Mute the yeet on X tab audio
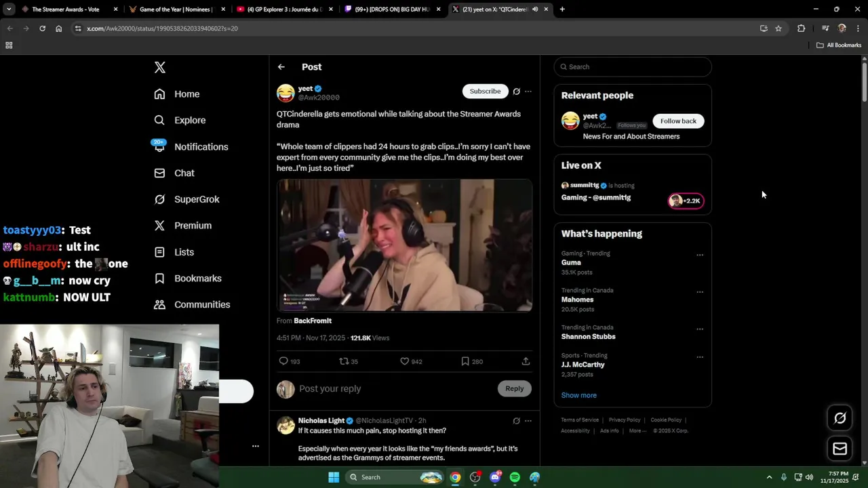Image resolution: width=868 pixels, height=488 pixels. coord(535,9)
